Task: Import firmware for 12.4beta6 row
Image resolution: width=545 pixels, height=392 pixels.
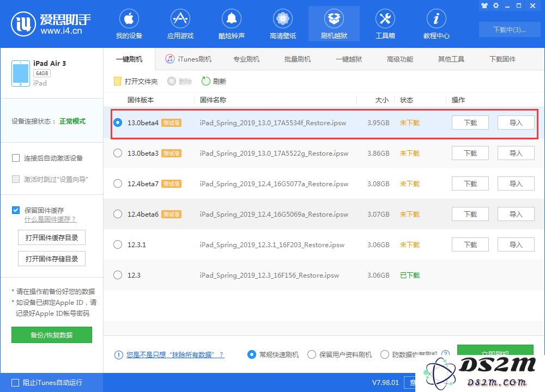Action: click(516, 214)
